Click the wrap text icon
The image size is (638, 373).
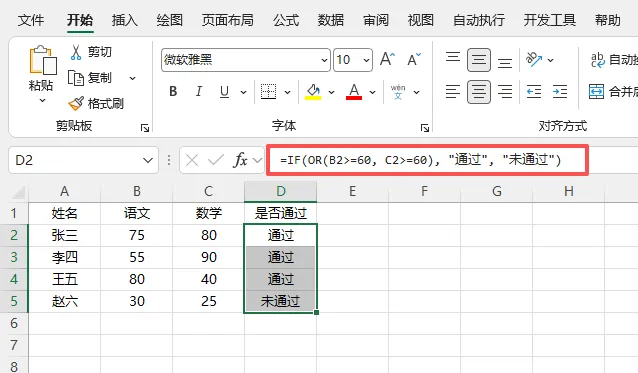[597, 60]
